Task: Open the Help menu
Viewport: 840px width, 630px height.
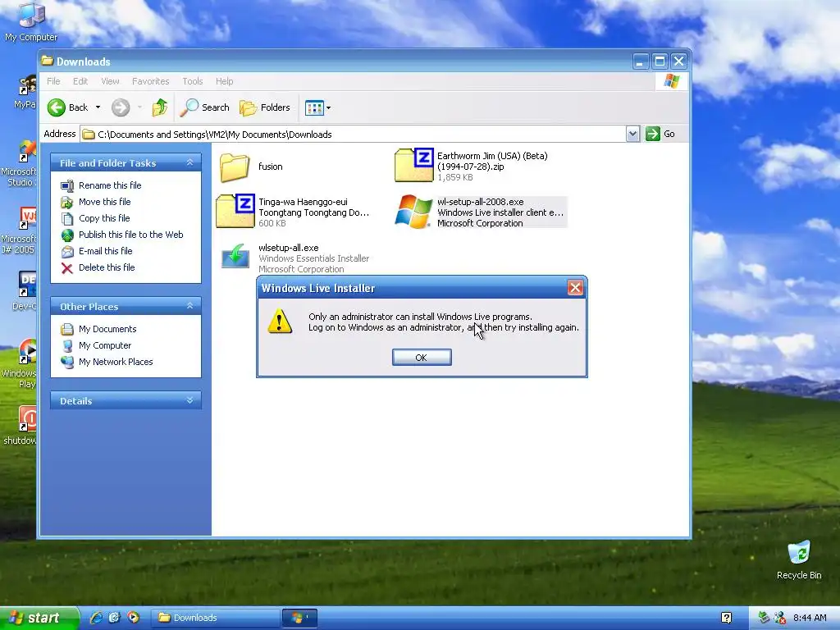Action: coord(225,81)
